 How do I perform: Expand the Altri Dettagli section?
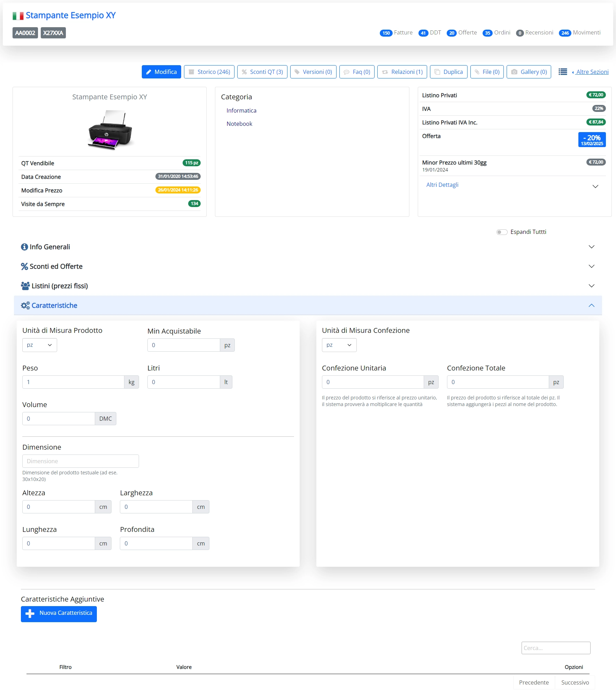pyautogui.click(x=595, y=186)
